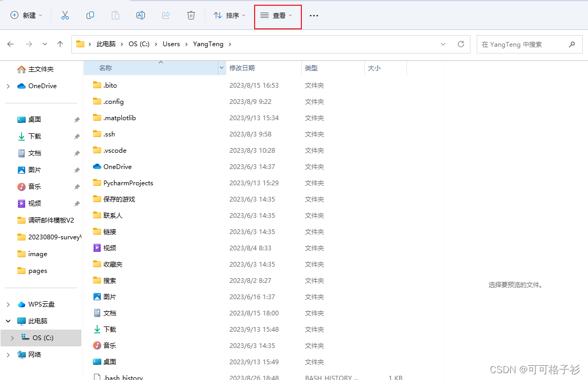Screen dimensions: 588x380
Task: Cut the selection using scissors icon
Action: coord(65,15)
